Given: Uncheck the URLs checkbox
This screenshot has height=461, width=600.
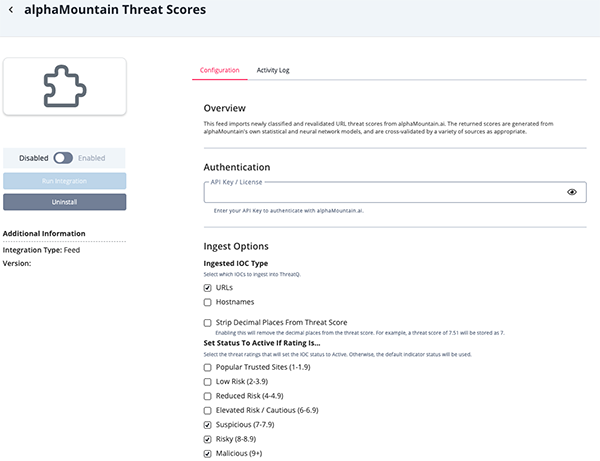Looking at the screenshot, I should (x=208, y=288).
